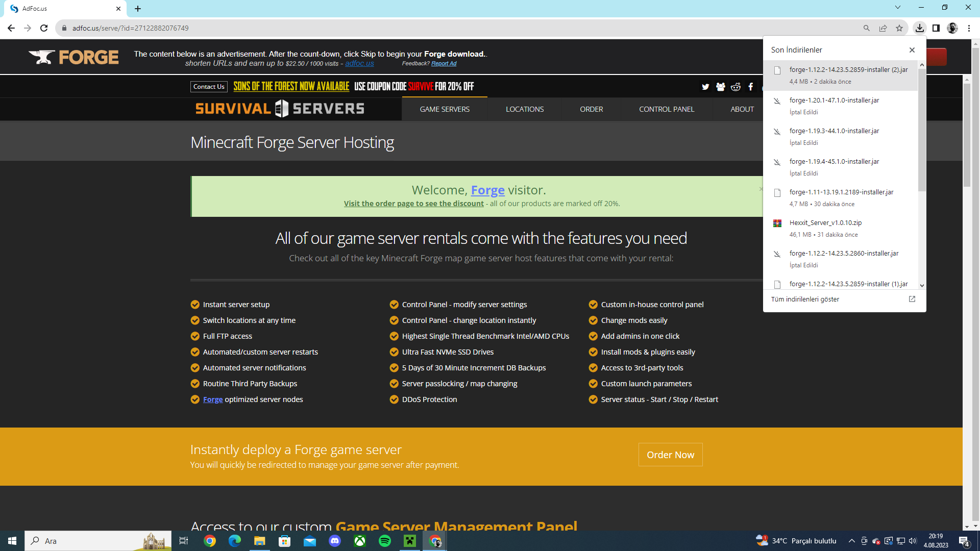Show hidden system tray icons
The width and height of the screenshot is (980, 551).
(851, 541)
